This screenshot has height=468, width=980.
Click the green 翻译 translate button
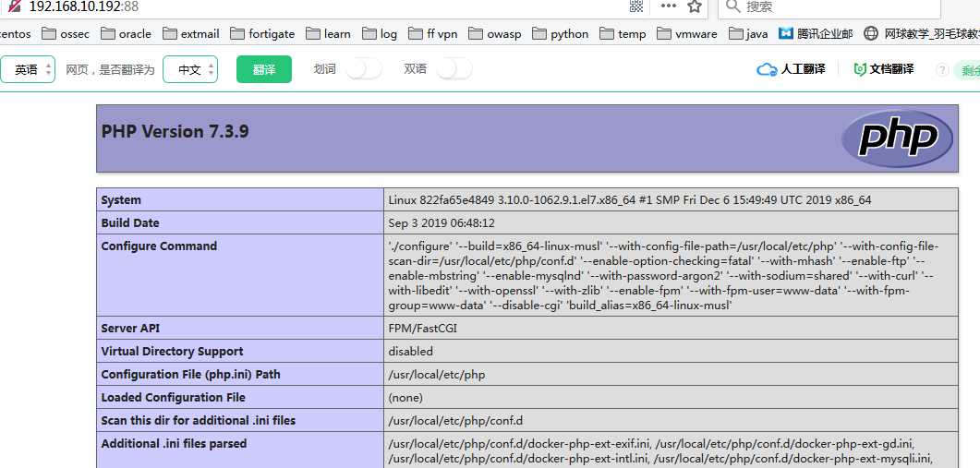point(264,69)
